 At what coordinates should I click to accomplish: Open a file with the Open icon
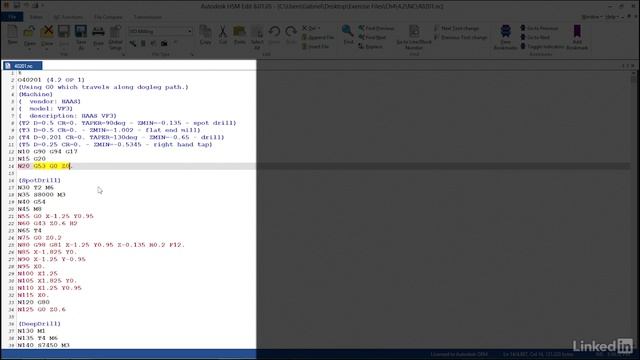click(29, 32)
